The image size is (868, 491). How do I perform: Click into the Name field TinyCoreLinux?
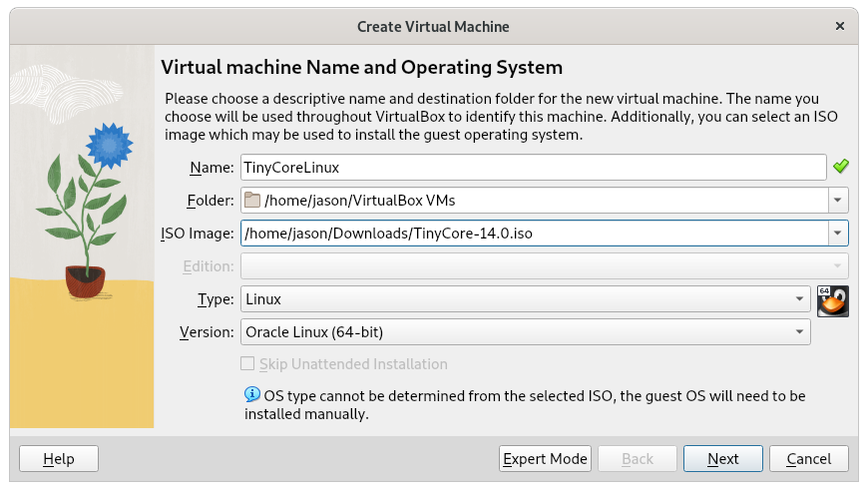tap(534, 168)
